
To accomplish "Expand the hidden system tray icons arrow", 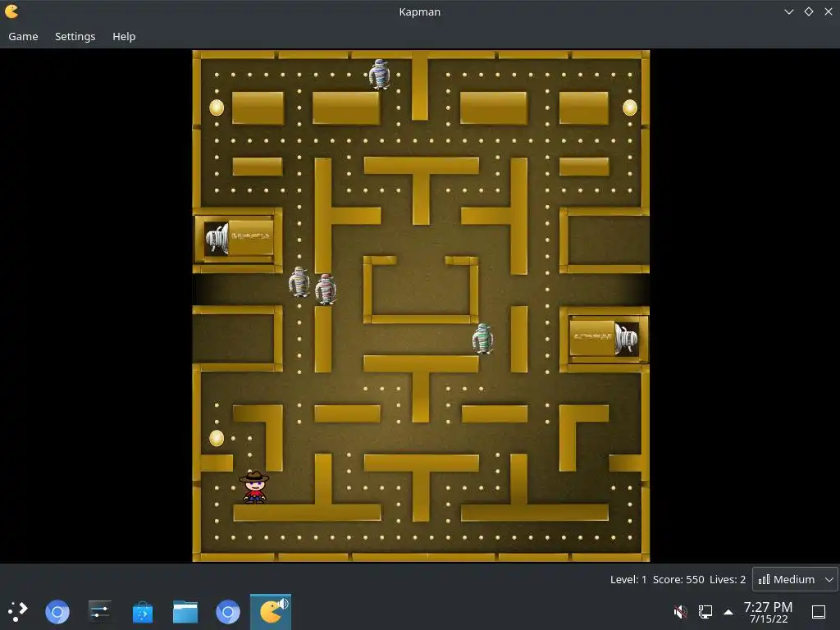I will 728,612.
